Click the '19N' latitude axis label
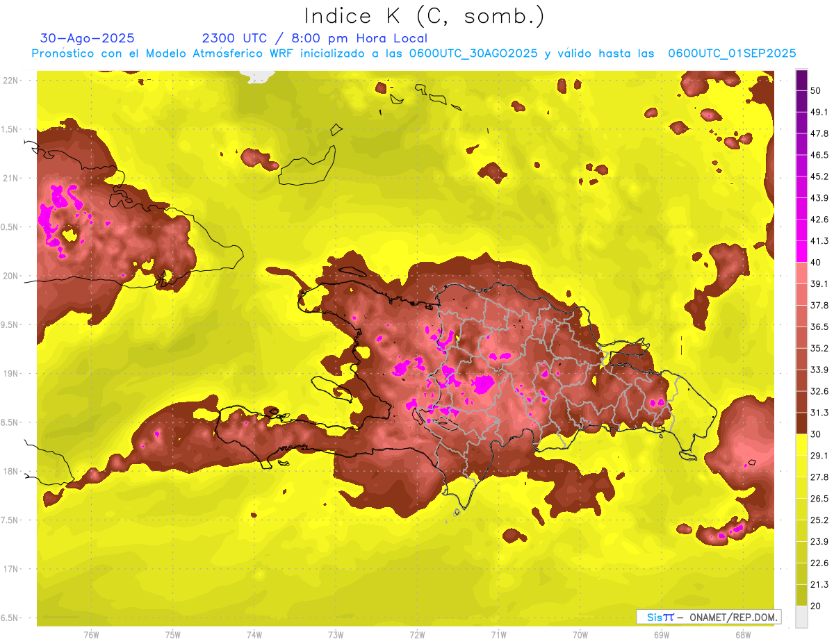Viewport: 834px width, 644px height. [11, 374]
